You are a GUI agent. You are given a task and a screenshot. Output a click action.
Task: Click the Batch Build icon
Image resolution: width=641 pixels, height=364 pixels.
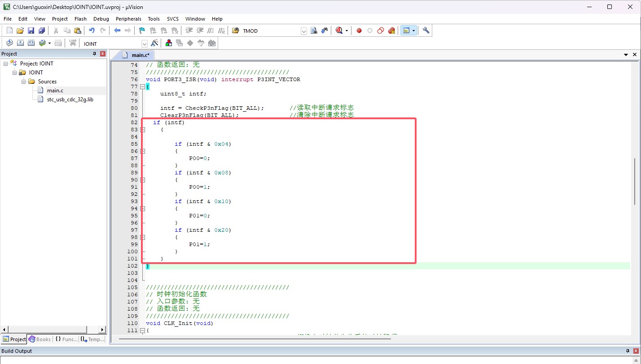42,43
